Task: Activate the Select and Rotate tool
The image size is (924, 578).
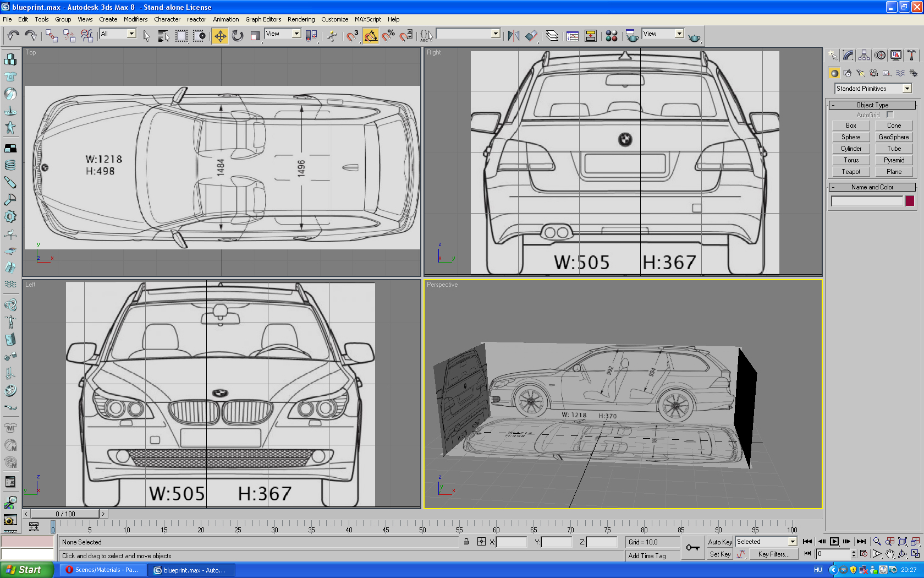Action: pyautogui.click(x=238, y=36)
